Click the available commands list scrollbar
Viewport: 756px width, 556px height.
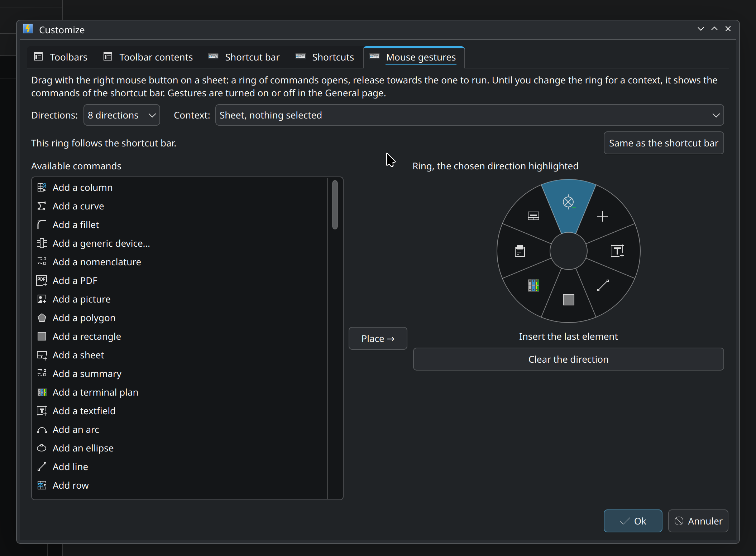click(x=335, y=205)
